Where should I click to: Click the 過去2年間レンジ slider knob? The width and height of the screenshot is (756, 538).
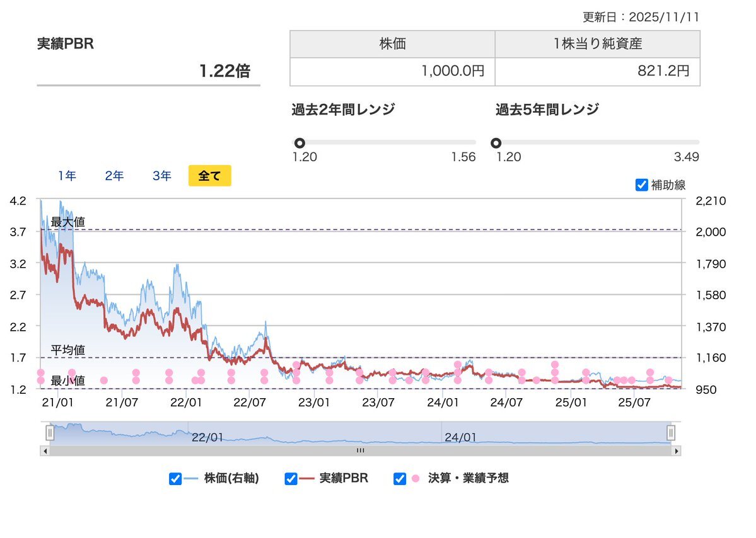click(300, 143)
